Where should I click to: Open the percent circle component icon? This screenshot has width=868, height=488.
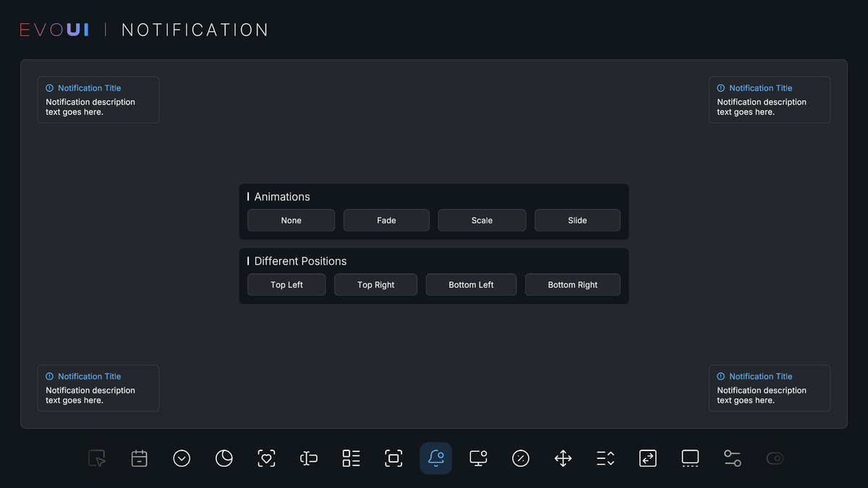(521, 458)
